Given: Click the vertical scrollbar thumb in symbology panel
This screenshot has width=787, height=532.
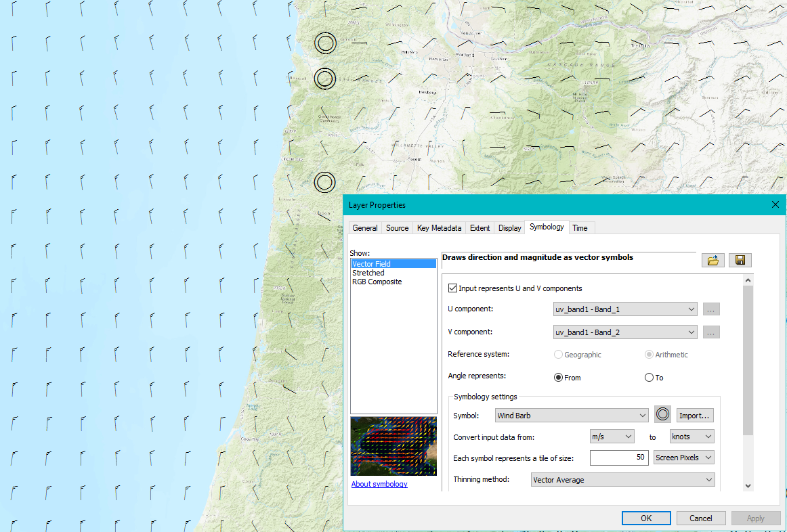Looking at the screenshot, I should coord(748,360).
